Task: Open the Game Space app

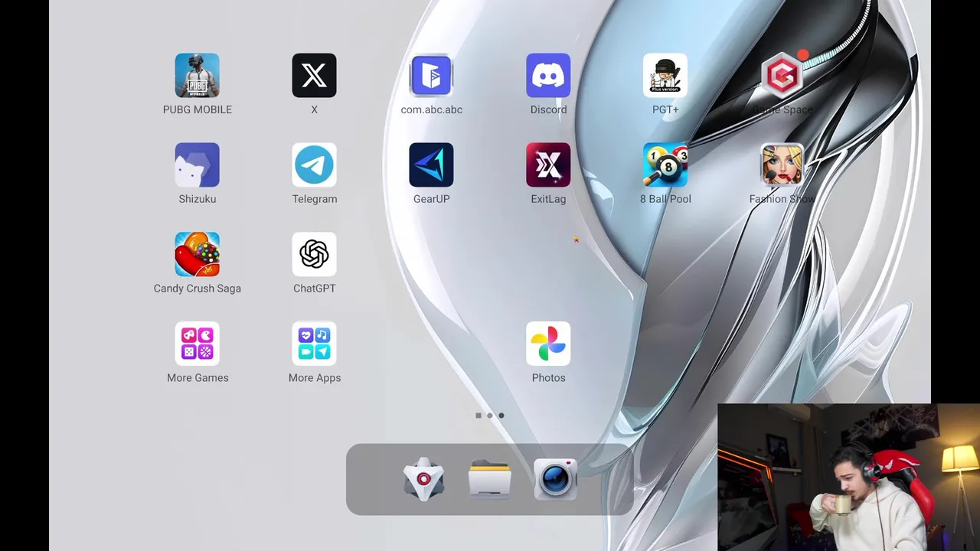Action: (x=782, y=75)
